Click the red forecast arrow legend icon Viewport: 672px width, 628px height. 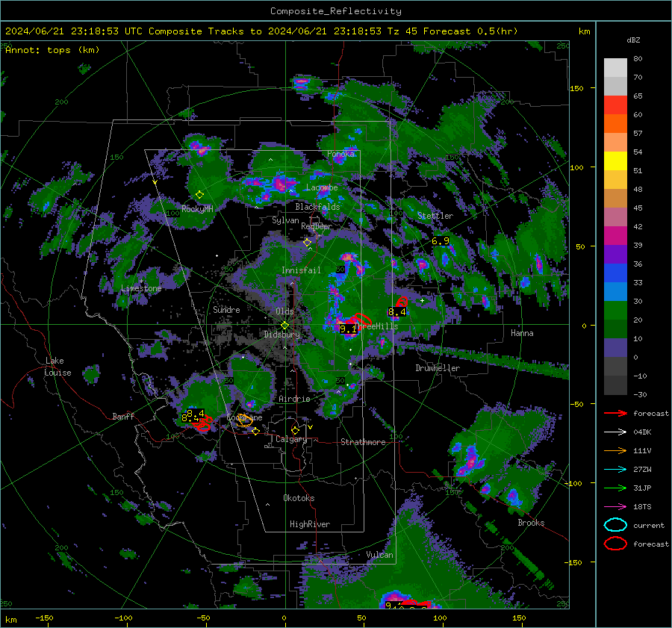click(x=615, y=413)
